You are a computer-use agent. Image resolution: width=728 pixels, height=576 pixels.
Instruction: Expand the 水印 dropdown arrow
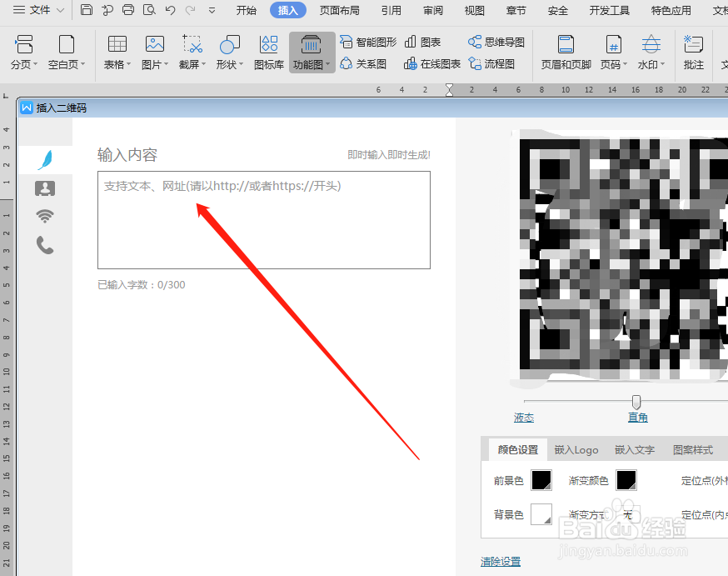tap(662, 64)
